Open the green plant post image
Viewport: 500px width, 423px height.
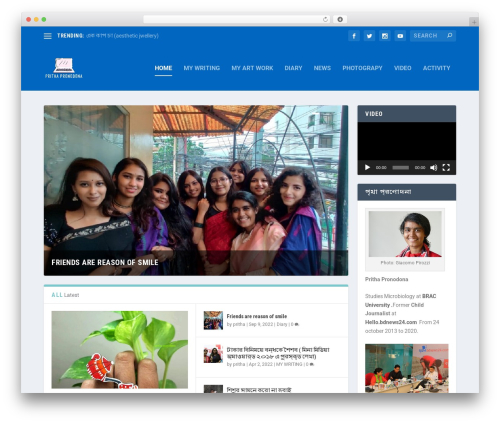pos(120,350)
